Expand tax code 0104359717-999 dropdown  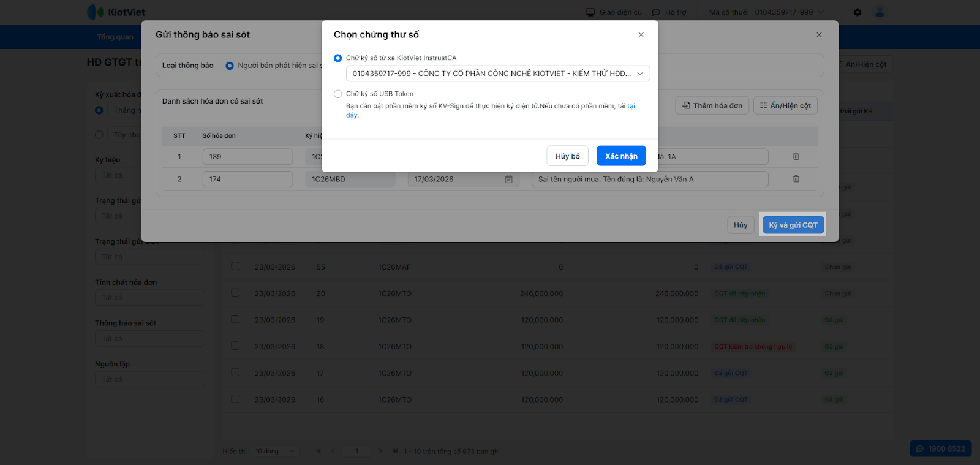821,12
